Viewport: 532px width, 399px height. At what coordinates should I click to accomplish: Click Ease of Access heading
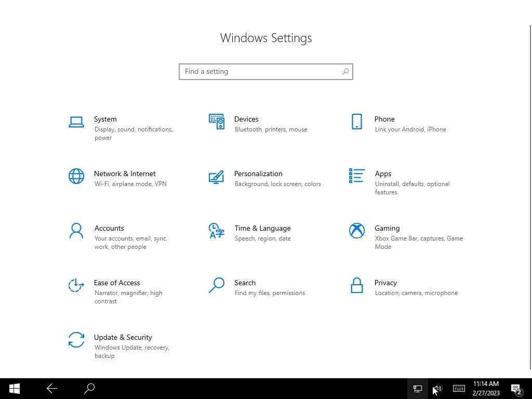coord(117,283)
